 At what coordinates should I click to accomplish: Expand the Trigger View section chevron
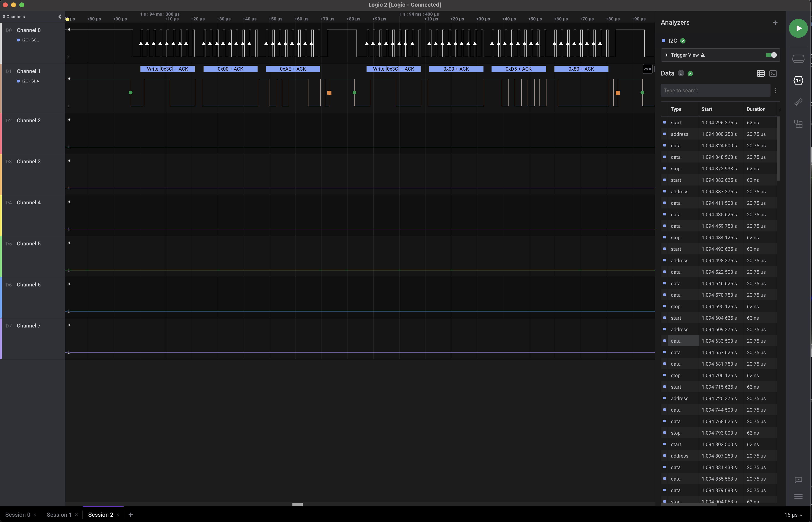click(x=666, y=55)
